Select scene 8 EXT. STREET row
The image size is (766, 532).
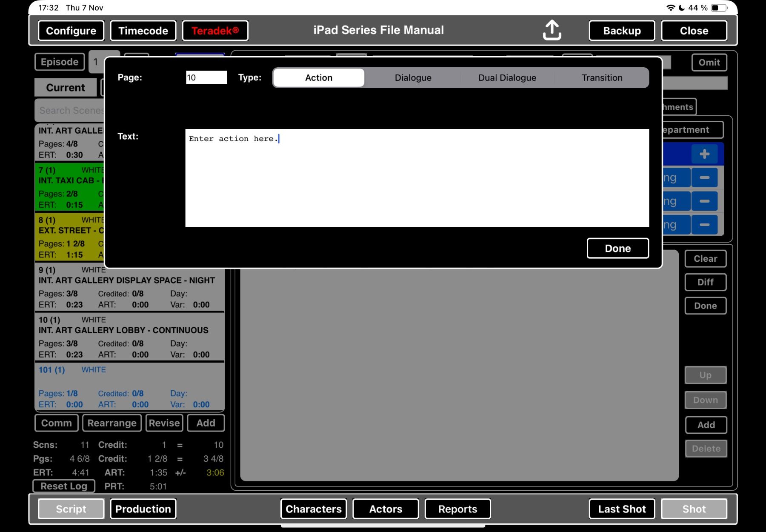[x=70, y=237]
